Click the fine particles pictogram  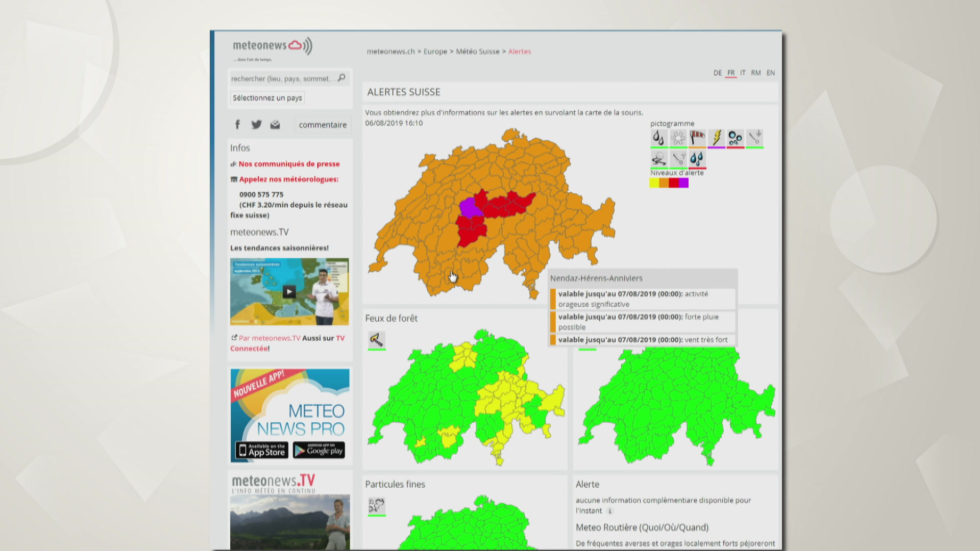point(377,506)
